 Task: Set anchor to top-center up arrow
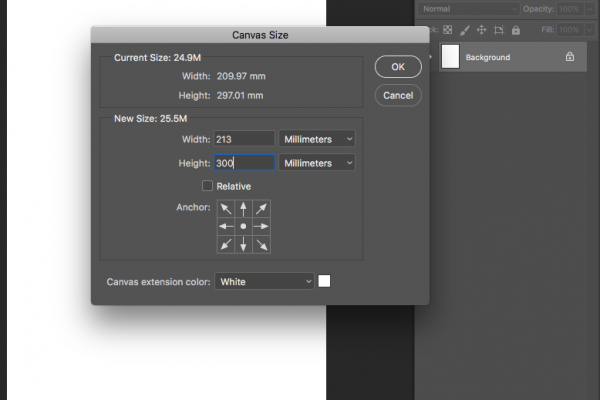pos(243,209)
